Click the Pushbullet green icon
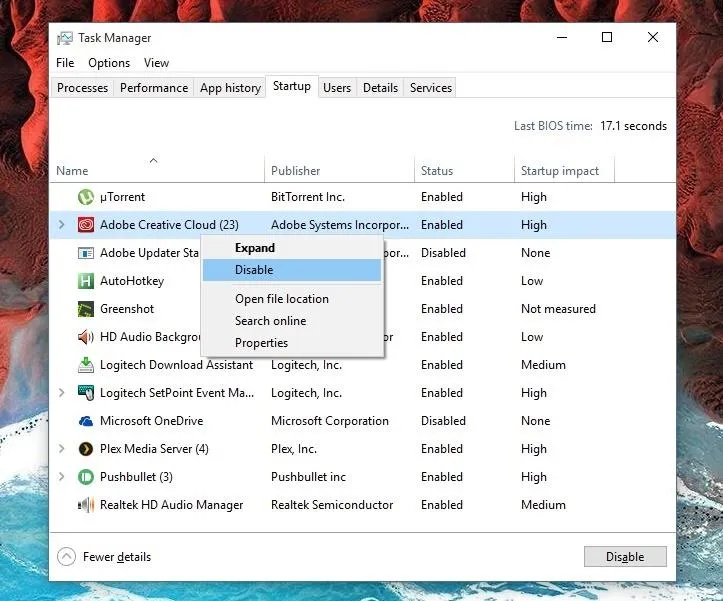Screen dimensions: 723x601 86,477
